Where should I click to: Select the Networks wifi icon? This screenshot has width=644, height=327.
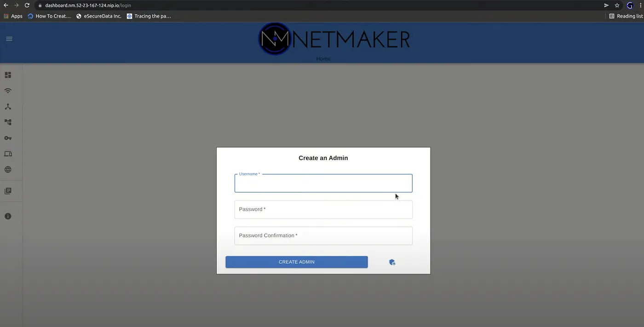pos(8,91)
